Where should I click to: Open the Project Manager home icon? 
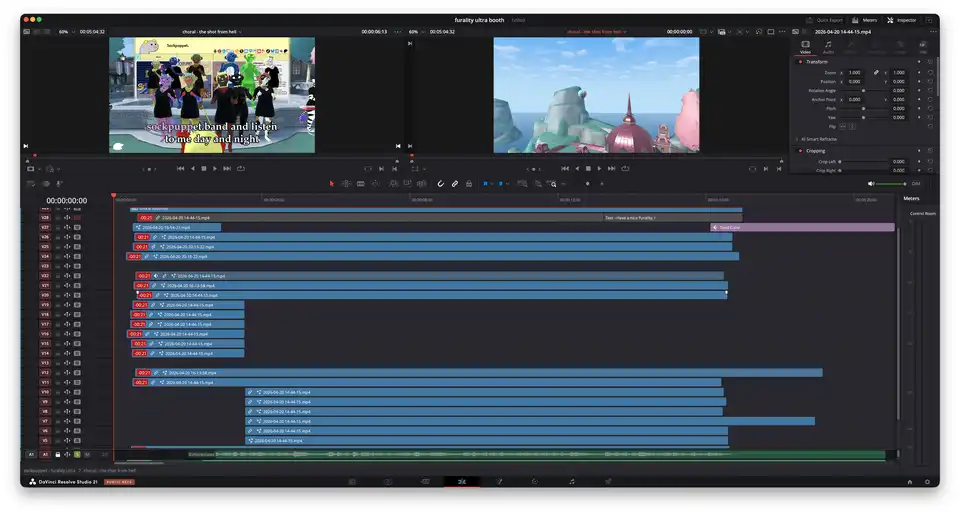pyautogui.click(x=910, y=482)
